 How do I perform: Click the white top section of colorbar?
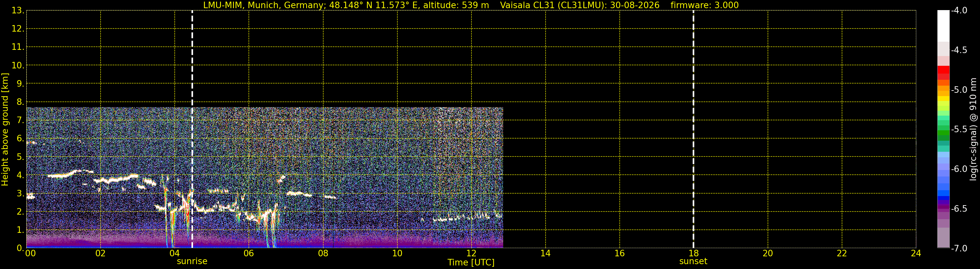[944, 26]
